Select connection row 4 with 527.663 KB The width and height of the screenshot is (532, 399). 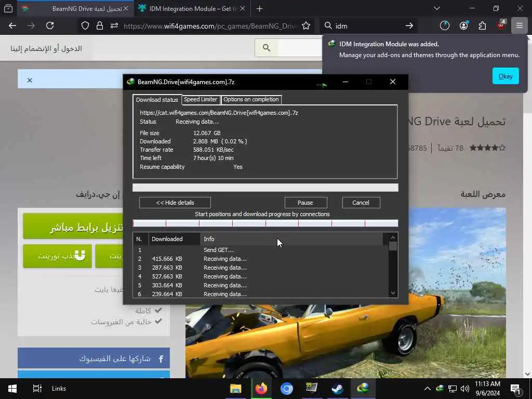(261, 276)
